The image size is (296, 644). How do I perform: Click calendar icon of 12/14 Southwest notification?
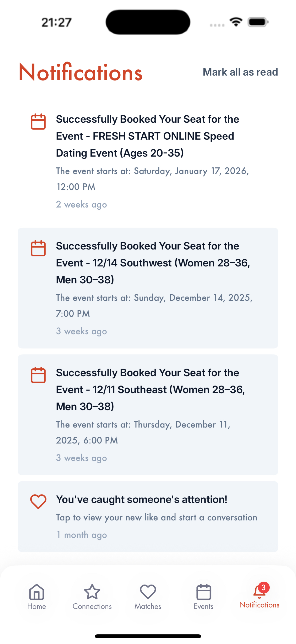[38, 248]
